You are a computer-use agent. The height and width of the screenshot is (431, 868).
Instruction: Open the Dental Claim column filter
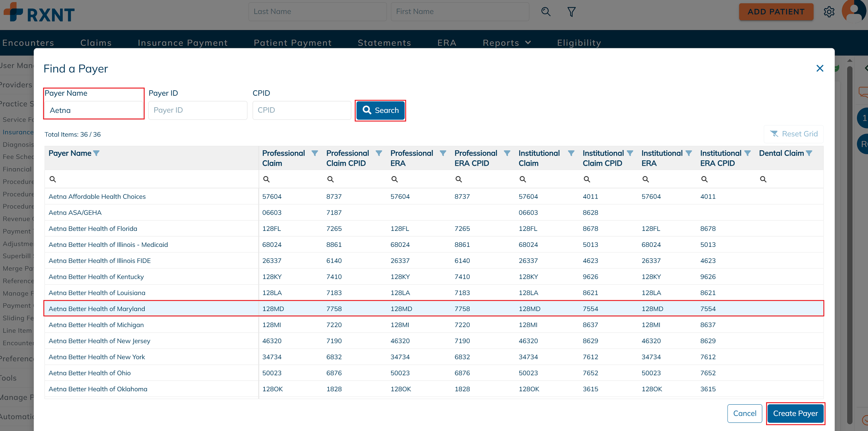[809, 153]
